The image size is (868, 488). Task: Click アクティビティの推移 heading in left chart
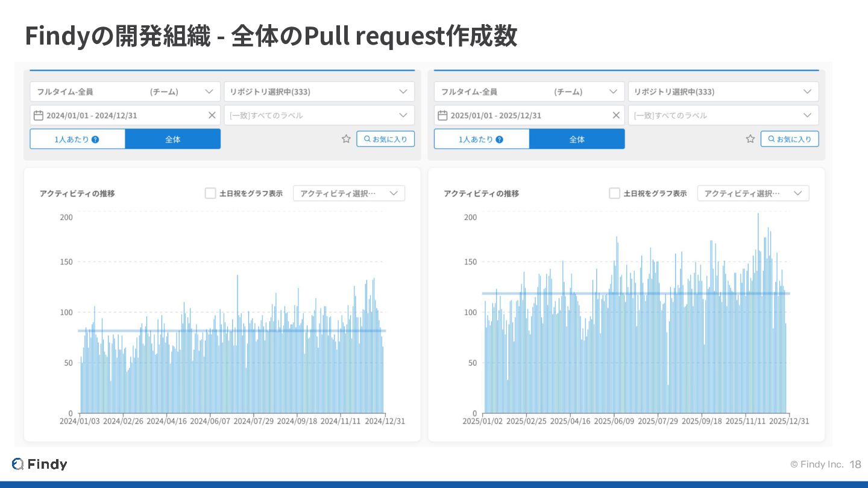pyautogui.click(x=77, y=193)
